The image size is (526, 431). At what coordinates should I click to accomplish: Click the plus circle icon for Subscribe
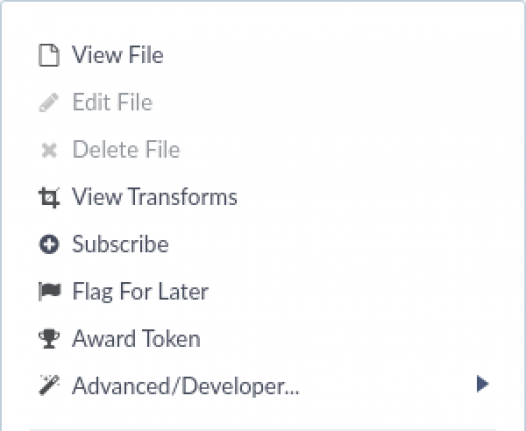(x=49, y=244)
